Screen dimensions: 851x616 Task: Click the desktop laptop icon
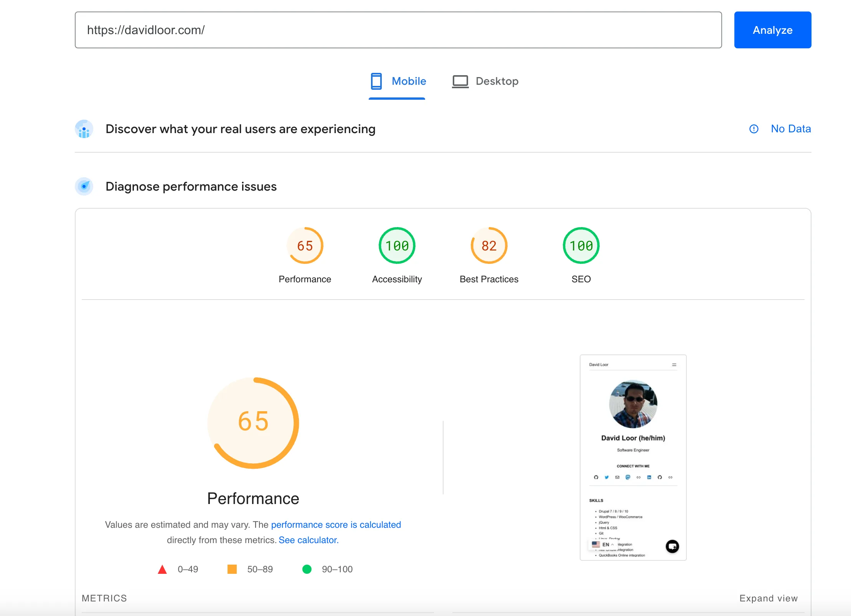coord(460,81)
